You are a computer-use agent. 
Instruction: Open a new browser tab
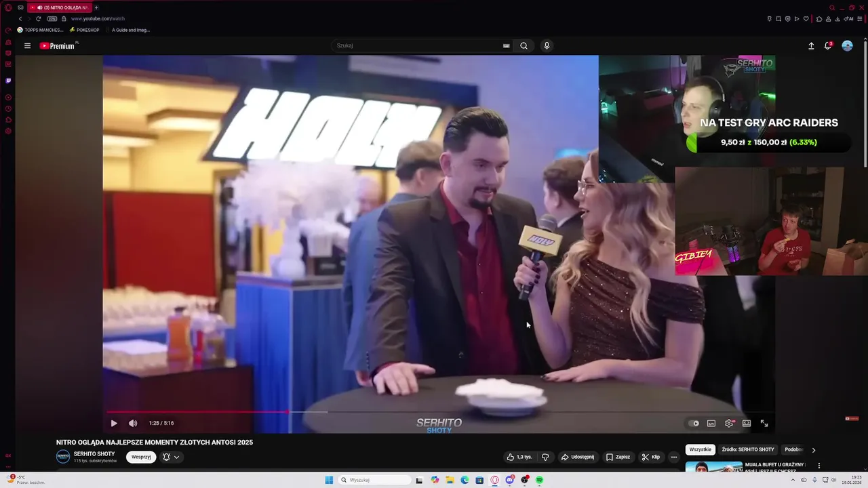96,7
